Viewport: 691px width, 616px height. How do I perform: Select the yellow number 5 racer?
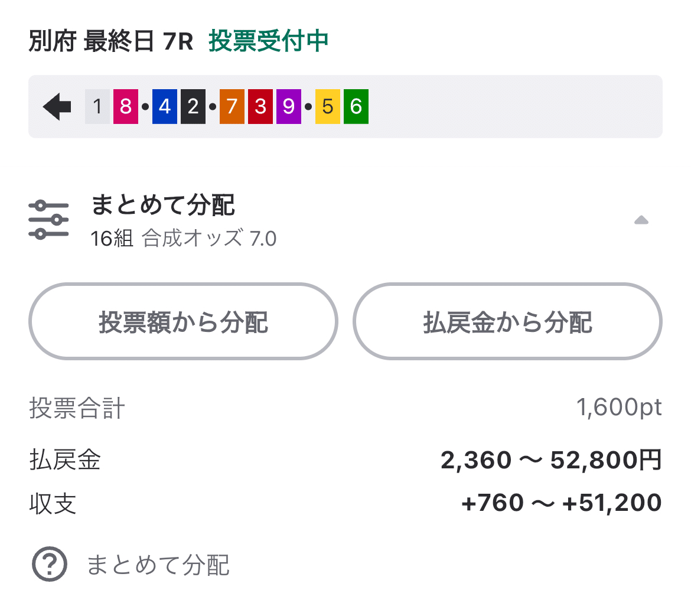tap(327, 106)
